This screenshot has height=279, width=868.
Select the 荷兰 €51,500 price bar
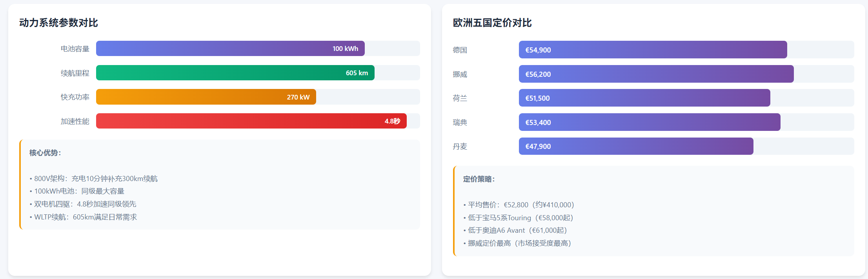[x=644, y=98]
